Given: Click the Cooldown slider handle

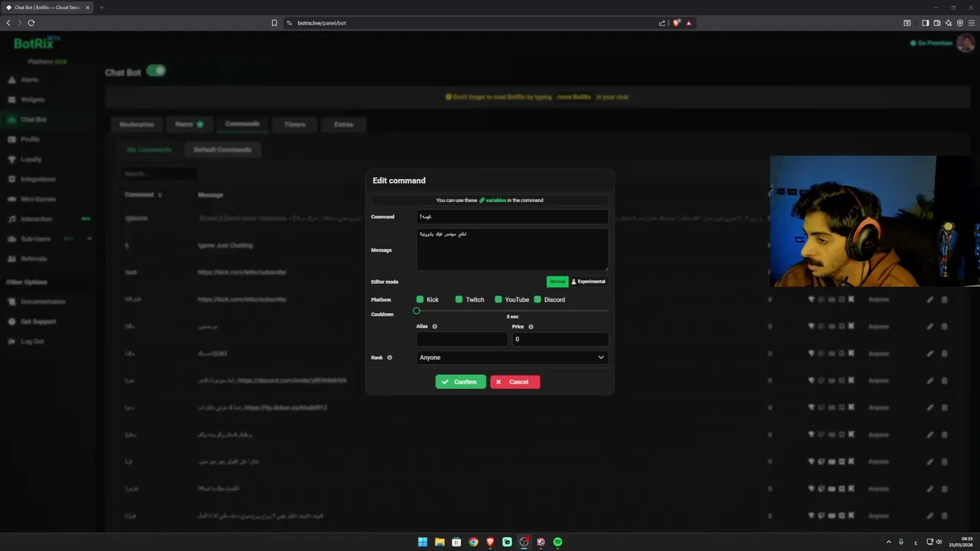Looking at the screenshot, I should 416,311.
